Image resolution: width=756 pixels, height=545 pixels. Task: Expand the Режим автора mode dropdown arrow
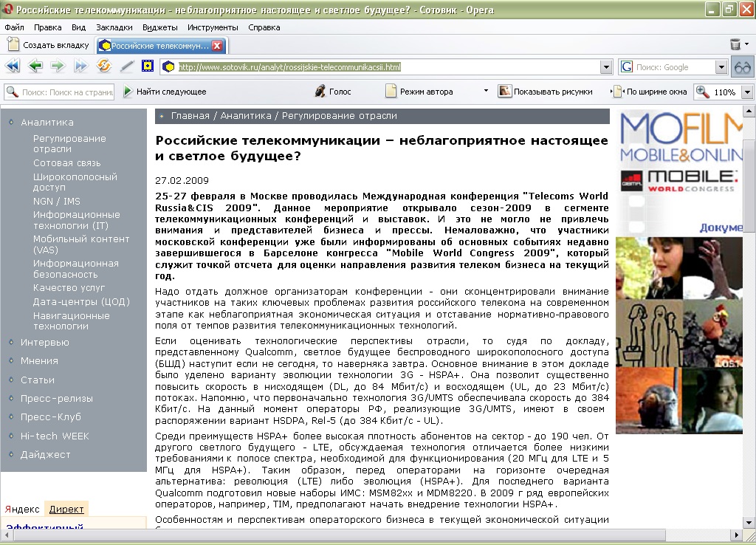pos(486,91)
